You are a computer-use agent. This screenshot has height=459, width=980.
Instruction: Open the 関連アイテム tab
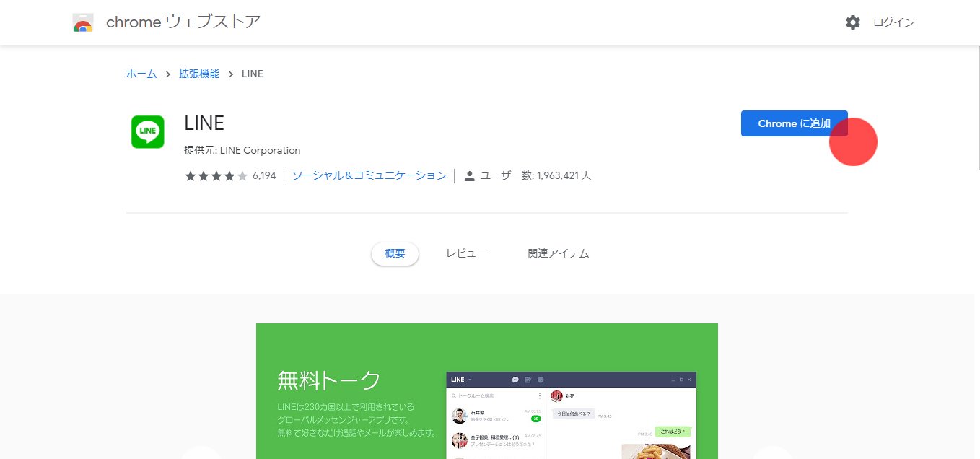(x=559, y=253)
